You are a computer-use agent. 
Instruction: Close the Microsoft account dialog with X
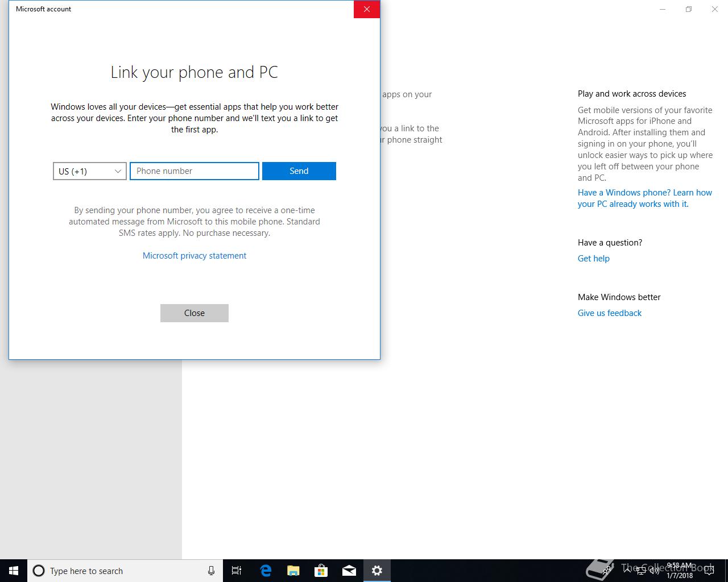367,9
